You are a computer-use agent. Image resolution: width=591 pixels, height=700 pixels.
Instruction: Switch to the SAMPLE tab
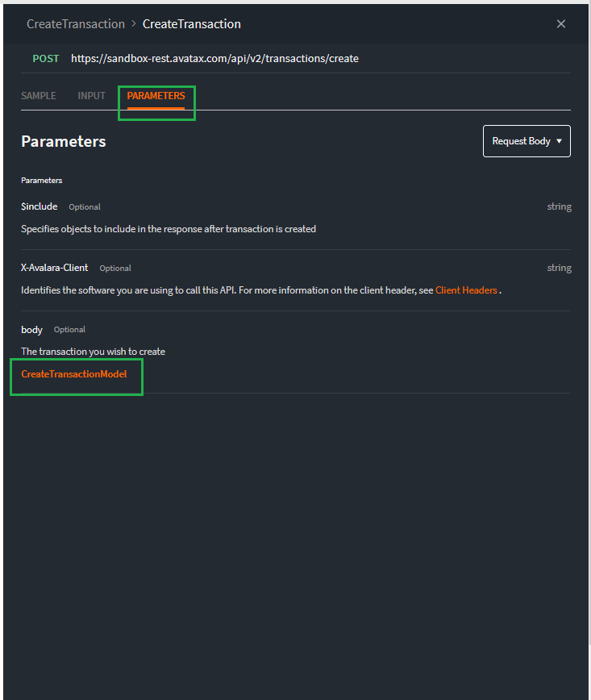(39, 96)
